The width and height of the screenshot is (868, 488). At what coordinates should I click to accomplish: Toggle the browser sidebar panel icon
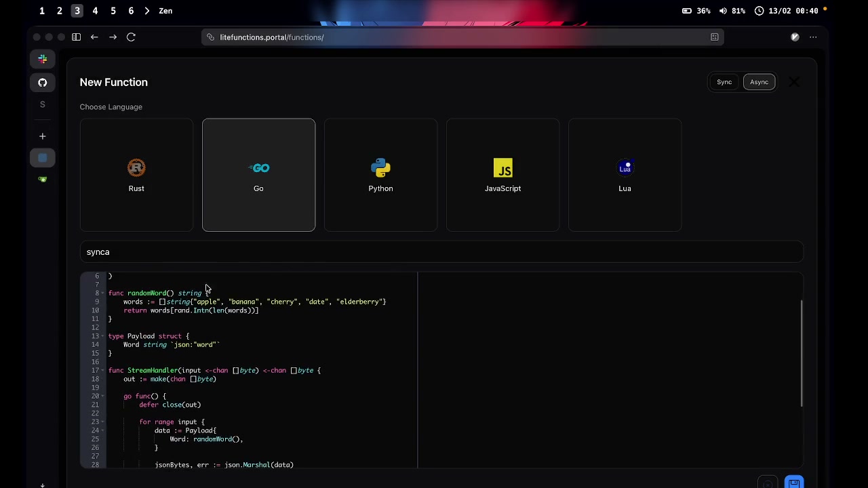(x=76, y=37)
